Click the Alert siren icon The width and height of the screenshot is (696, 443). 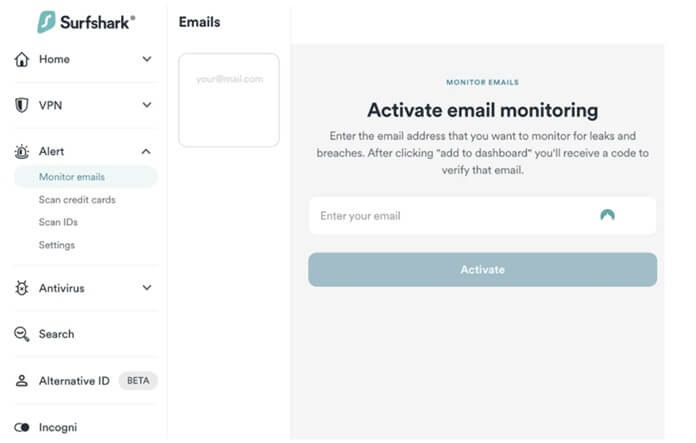tap(21, 151)
